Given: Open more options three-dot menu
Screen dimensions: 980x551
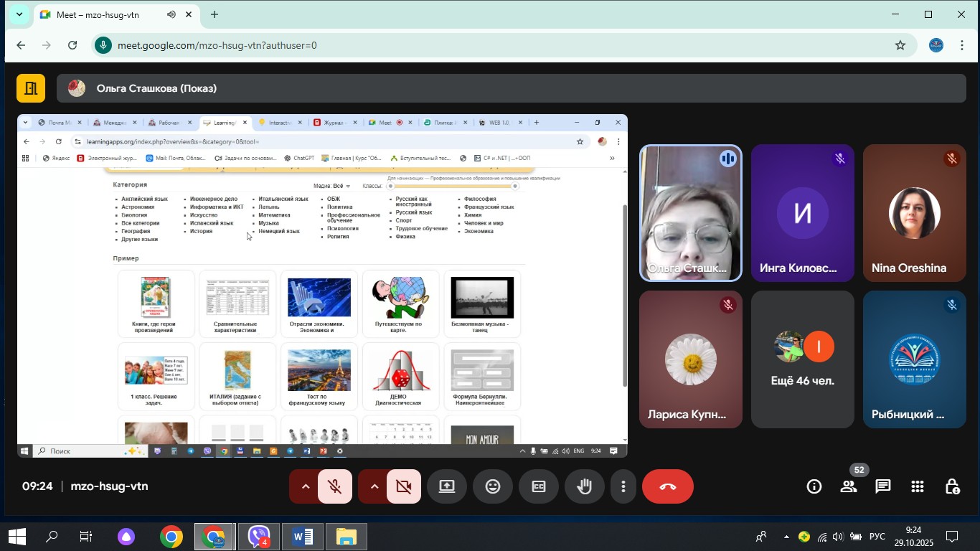Looking at the screenshot, I should pos(623,486).
